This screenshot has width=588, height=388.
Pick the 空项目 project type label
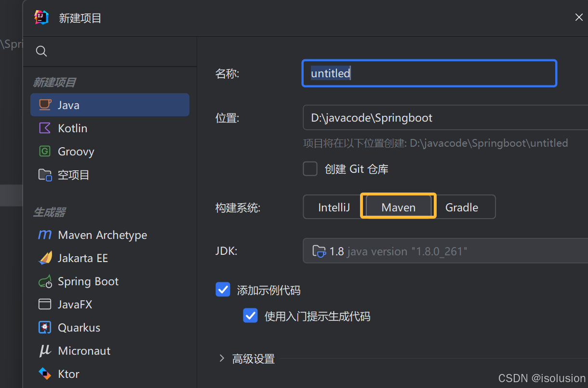coord(74,175)
